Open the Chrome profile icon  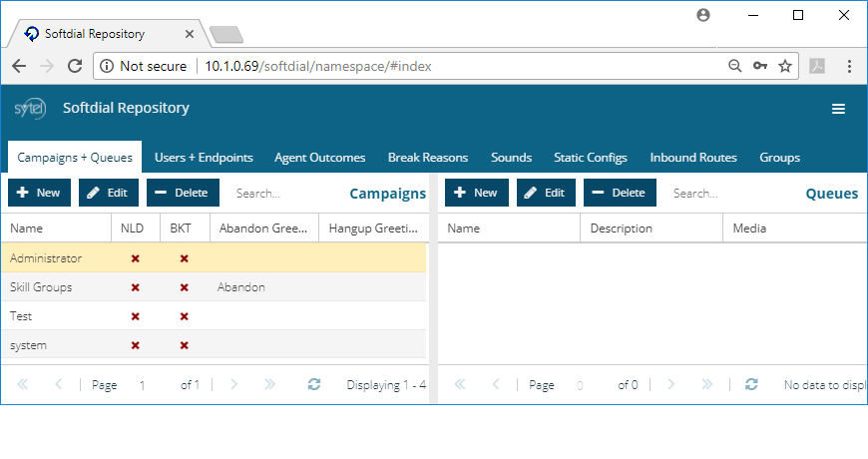coord(703,15)
